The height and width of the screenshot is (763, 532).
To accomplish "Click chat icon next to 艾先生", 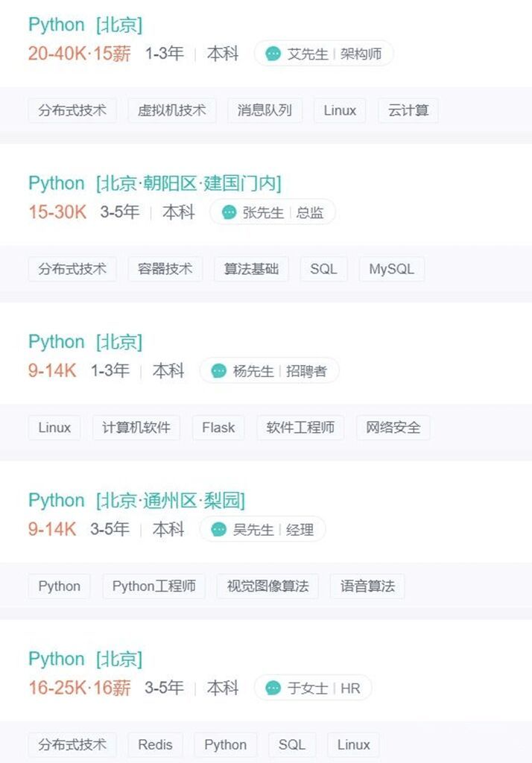I will pyautogui.click(x=273, y=54).
